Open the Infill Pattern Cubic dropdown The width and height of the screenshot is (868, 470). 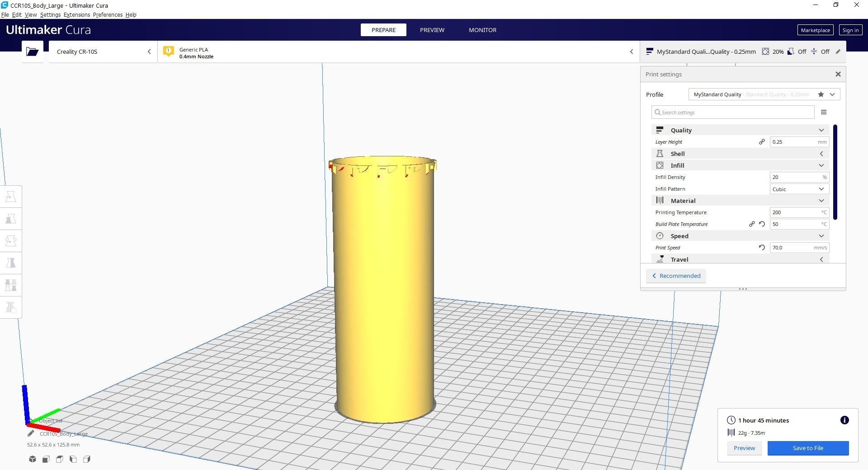(x=799, y=189)
